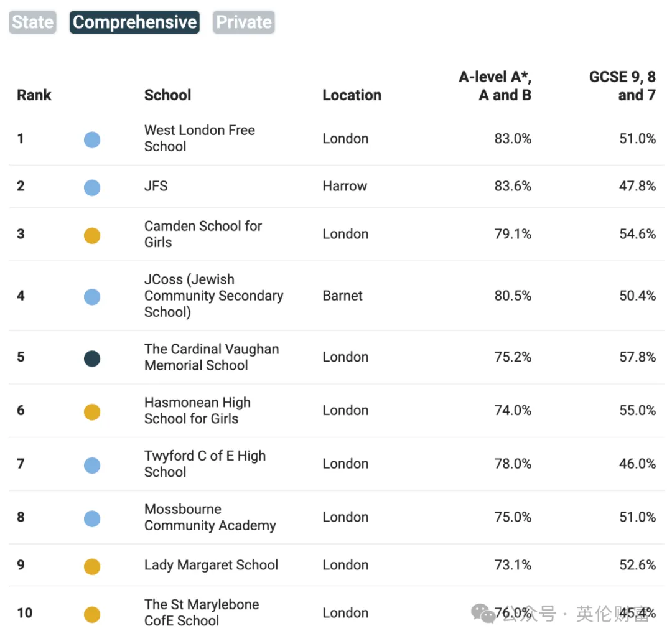672x641 pixels.
Task: Click the blue dot for Mossbourne Community Academy
Action: pos(92,518)
